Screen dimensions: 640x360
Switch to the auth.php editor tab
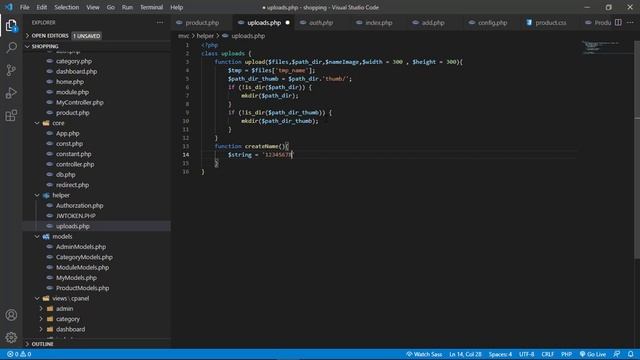coord(321,22)
